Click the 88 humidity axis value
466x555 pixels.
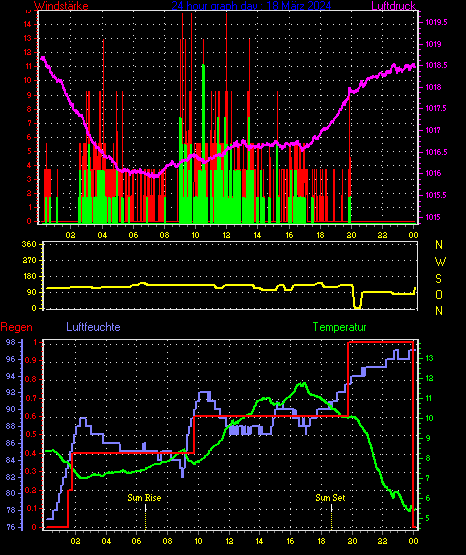(x=11, y=426)
